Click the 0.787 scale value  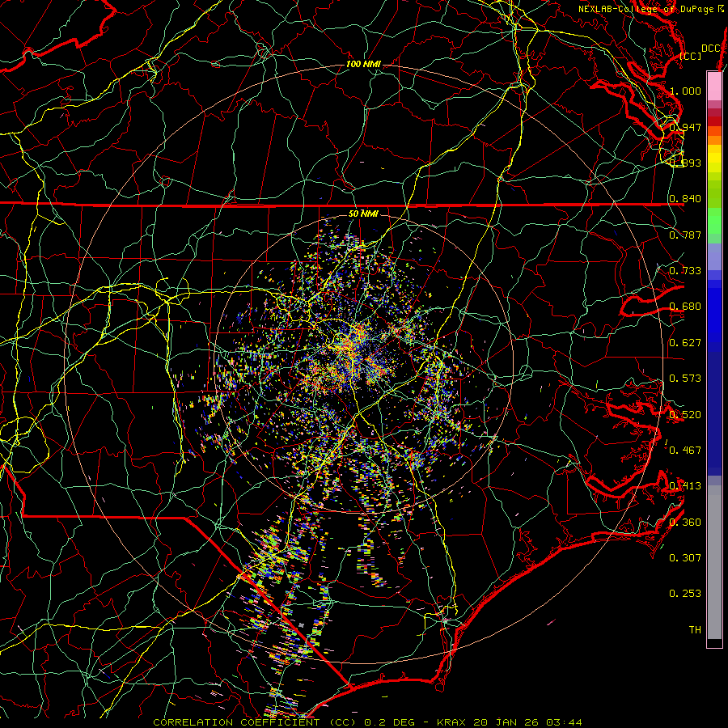(x=685, y=235)
